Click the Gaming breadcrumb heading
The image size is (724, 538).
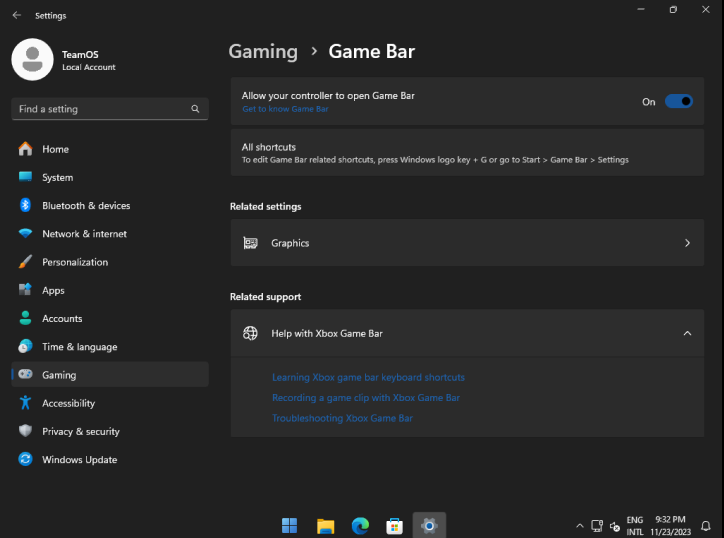pyautogui.click(x=263, y=51)
